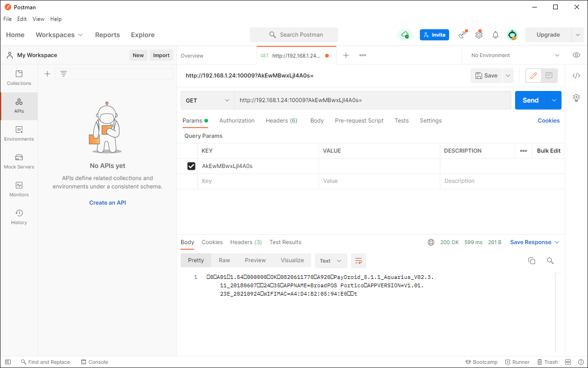The image size is (588, 368).
Task: Open the GET method dropdown
Action: coord(207,100)
